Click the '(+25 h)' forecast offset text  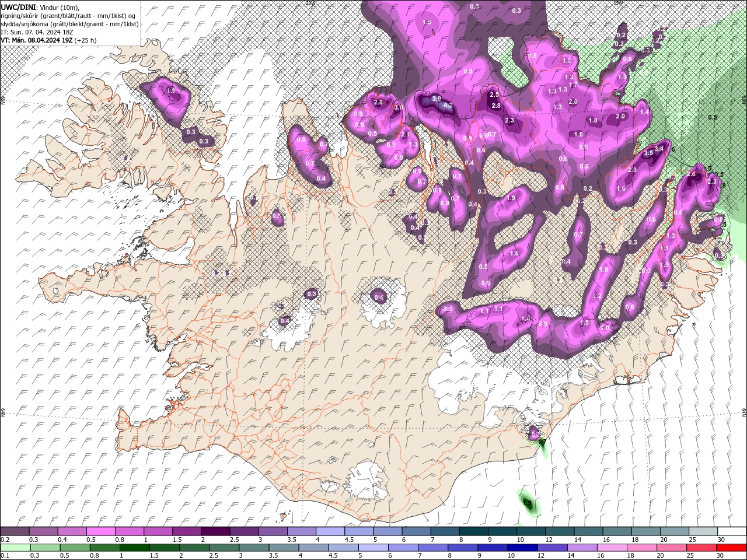point(85,40)
